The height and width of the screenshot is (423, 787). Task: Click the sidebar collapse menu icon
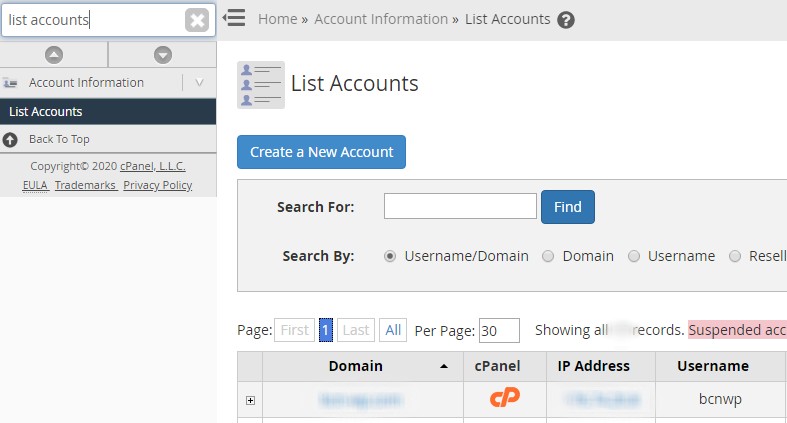point(234,19)
